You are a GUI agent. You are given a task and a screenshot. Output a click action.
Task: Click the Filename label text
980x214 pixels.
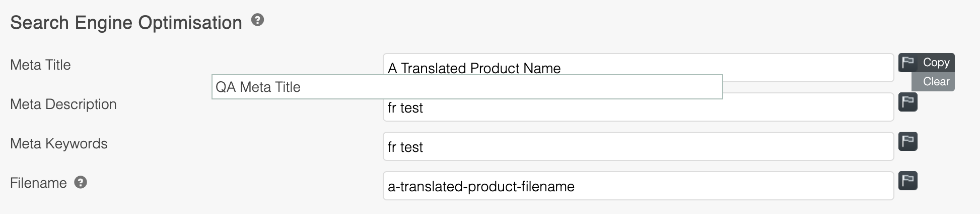38,183
